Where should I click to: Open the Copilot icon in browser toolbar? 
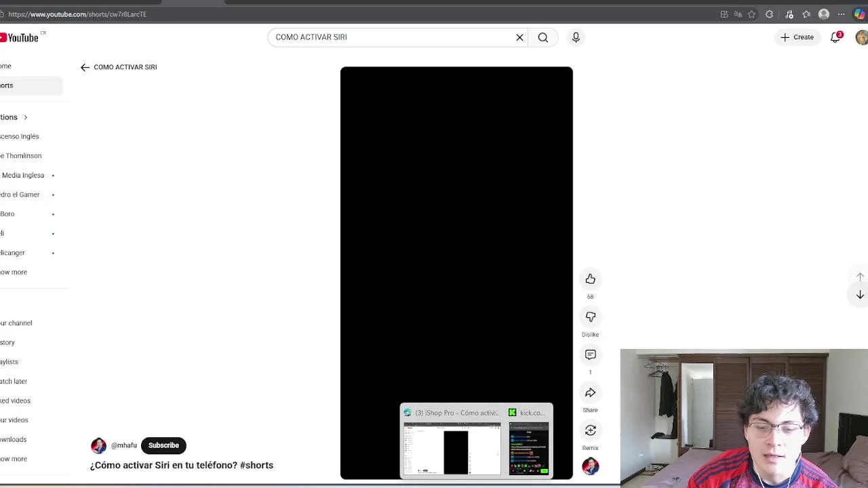coord(859,14)
